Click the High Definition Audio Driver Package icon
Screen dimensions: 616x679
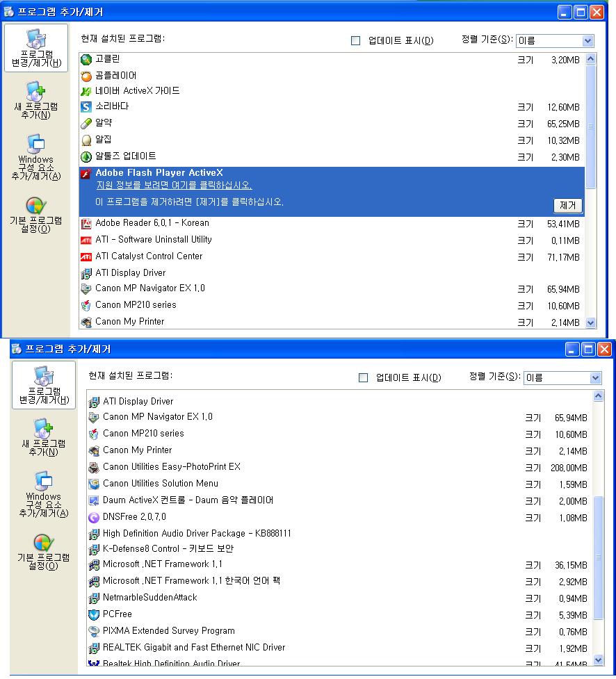click(x=94, y=534)
